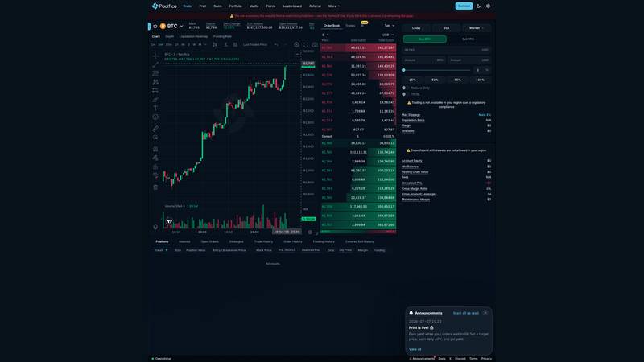Click Mark all as read link

pyautogui.click(x=466, y=313)
